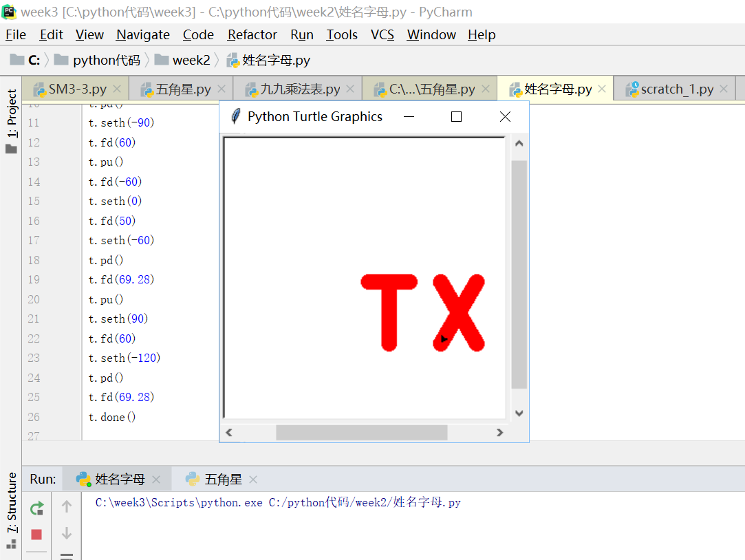Close the 五角星.py editor tab
745x560 pixels.
click(222, 89)
